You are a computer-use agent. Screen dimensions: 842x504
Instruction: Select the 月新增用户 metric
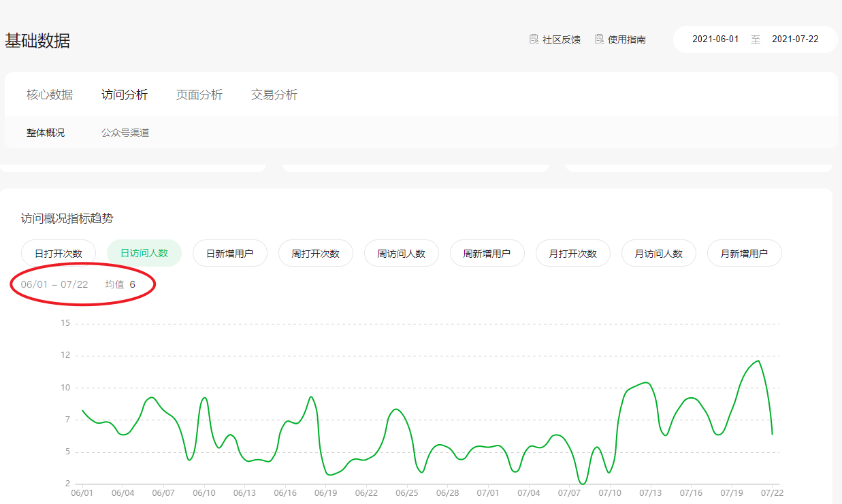tap(745, 253)
